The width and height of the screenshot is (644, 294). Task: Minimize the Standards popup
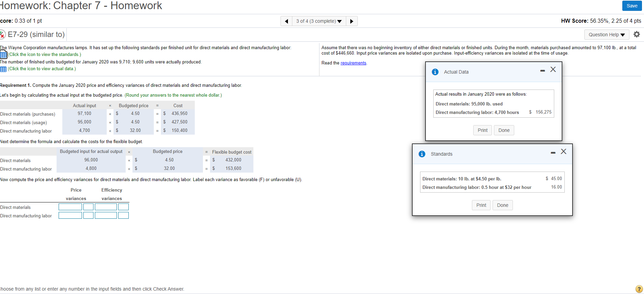pos(553,153)
